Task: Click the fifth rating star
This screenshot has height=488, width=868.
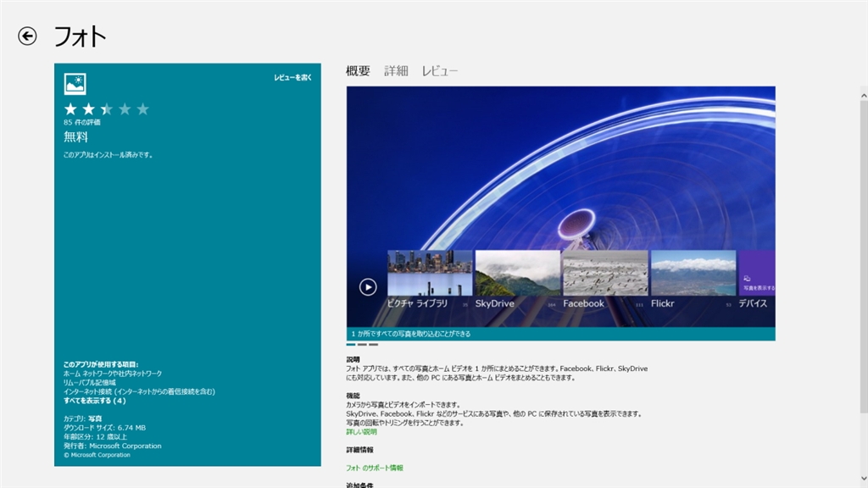Action: point(142,109)
